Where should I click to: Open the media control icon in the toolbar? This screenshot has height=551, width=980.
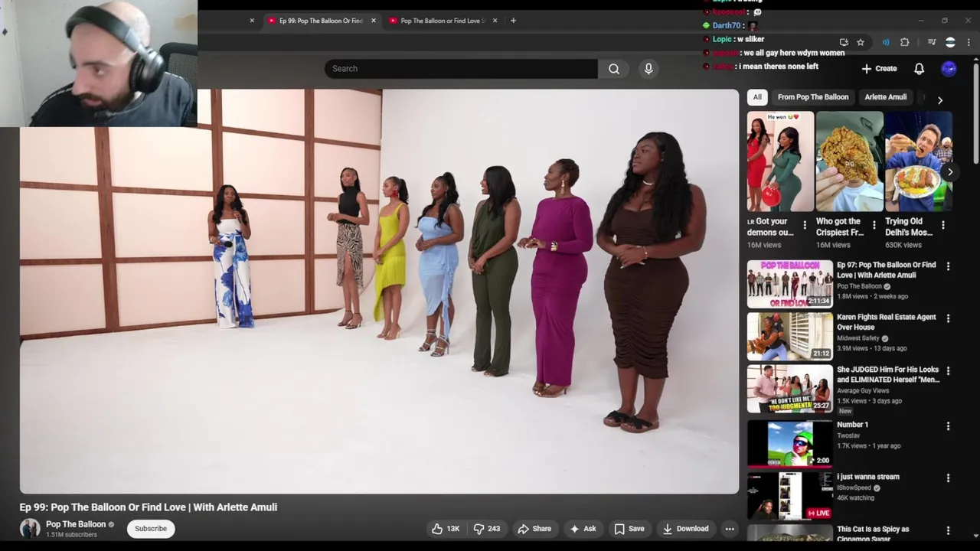point(932,42)
